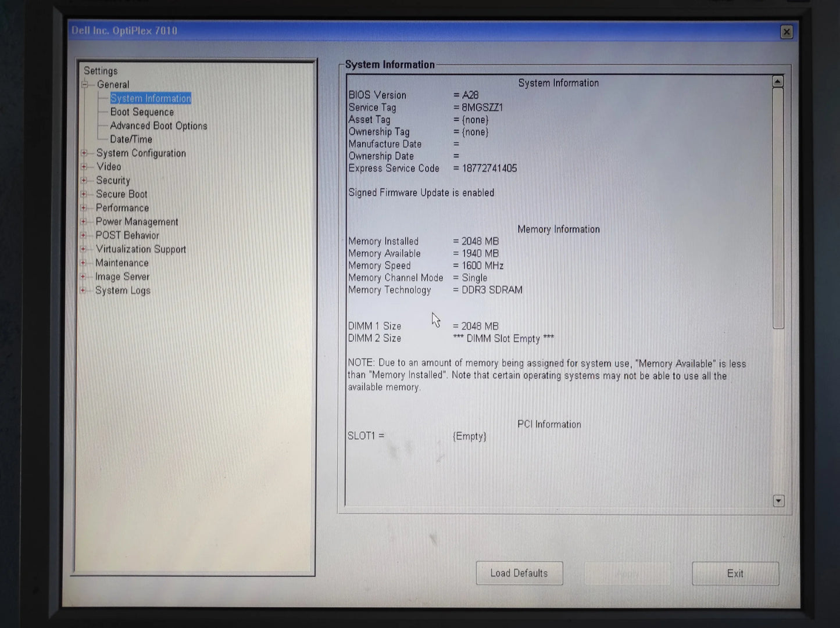840x628 pixels.
Task: Click the SLOT1 {Empty} value
Action: click(x=469, y=436)
